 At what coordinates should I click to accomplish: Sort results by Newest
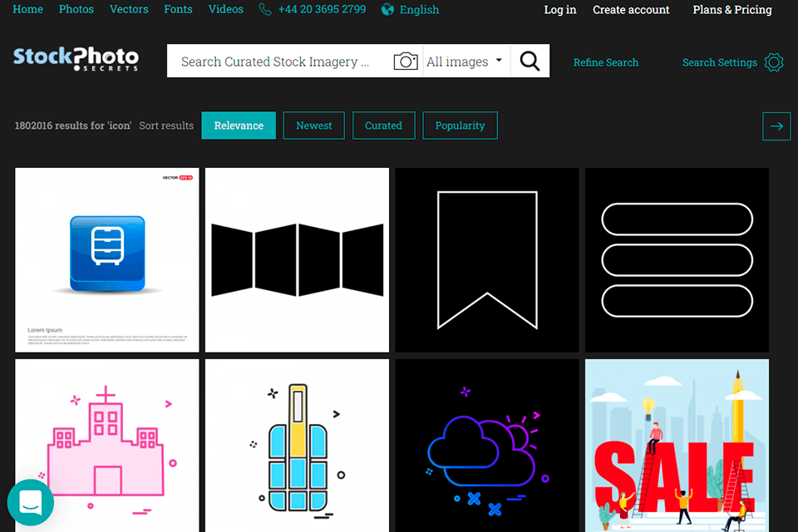pyautogui.click(x=314, y=126)
